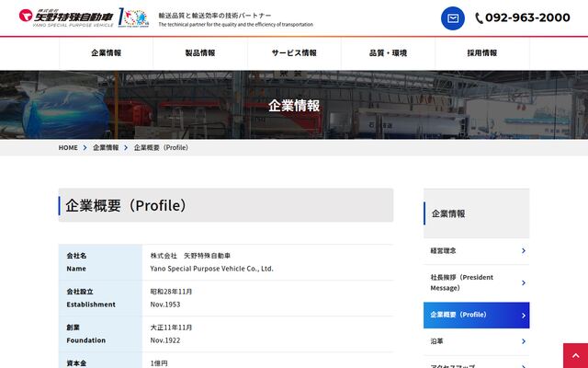Click the red back-to-top arrow button
This screenshot has height=368, width=588.
coord(575,355)
